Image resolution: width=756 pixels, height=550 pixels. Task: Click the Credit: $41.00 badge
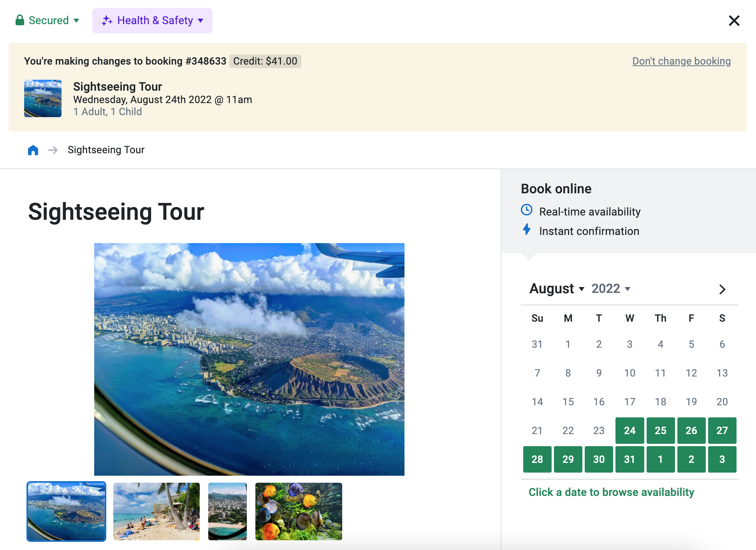[265, 61]
